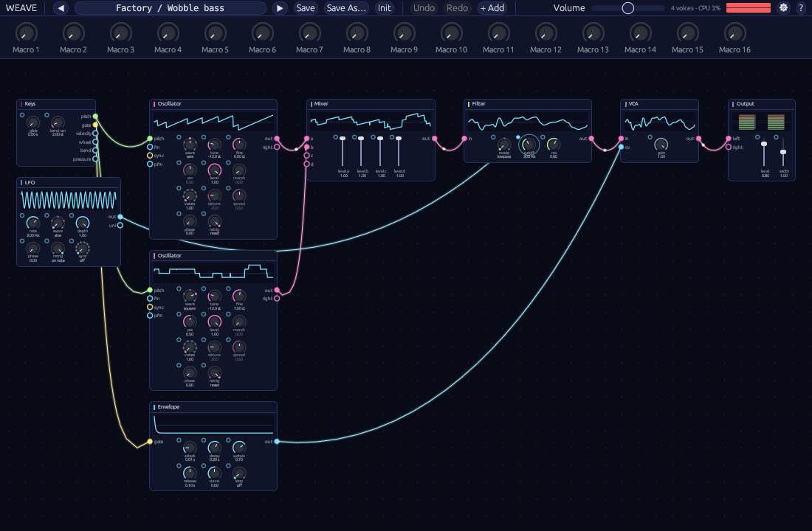812x531 pixels.
Task: Click the Macro 8 knob
Action: pyautogui.click(x=357, y=33)
